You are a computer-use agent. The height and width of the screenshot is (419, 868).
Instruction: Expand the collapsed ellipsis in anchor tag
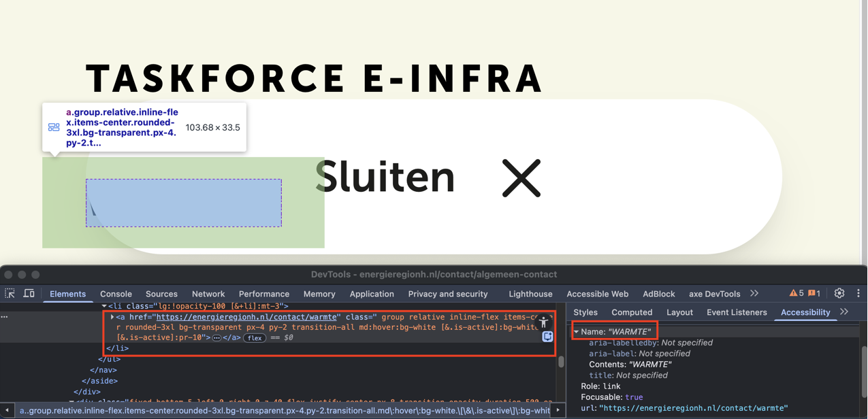point(216,338)
